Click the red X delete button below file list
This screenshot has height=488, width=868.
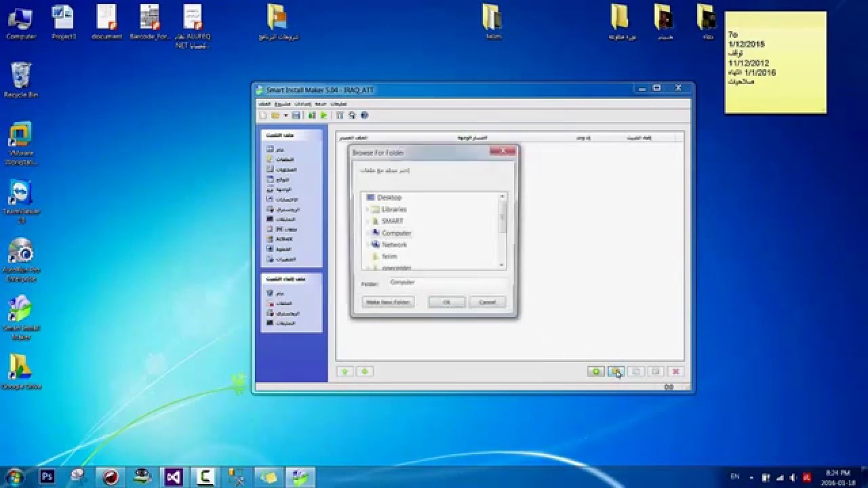[675, 371]
